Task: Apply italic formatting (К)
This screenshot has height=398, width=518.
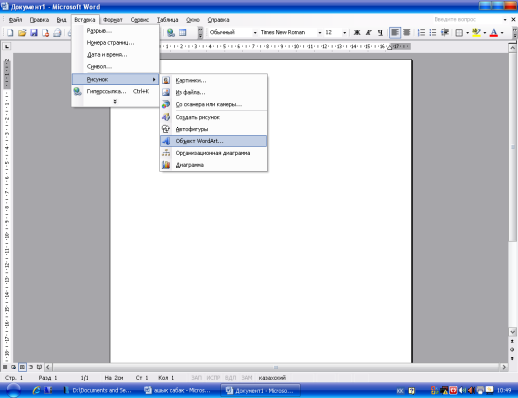Action: [x=368, y=33]
